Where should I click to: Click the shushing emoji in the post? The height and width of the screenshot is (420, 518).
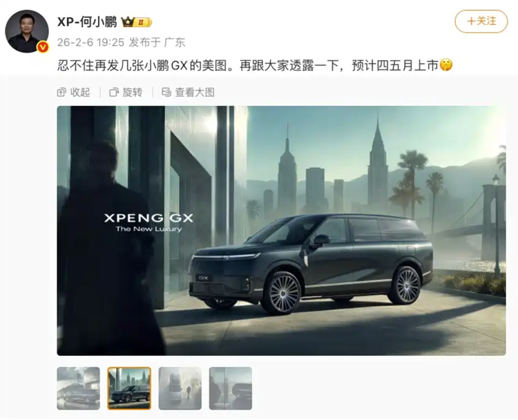(x=445, y=65)
